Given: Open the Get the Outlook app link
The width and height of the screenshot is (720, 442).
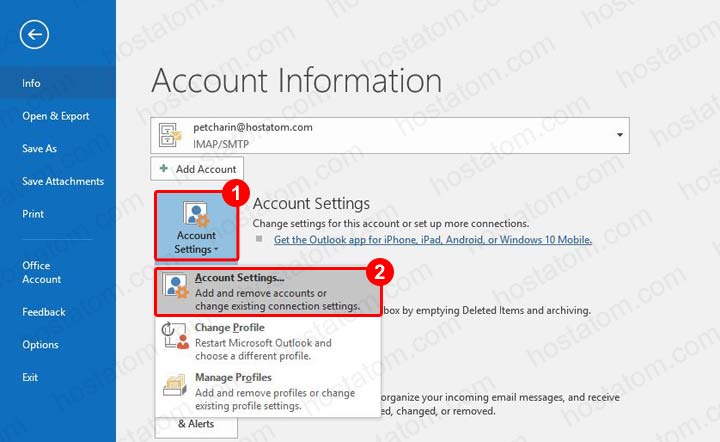Looking at the screenshot, I should (432, 240).
